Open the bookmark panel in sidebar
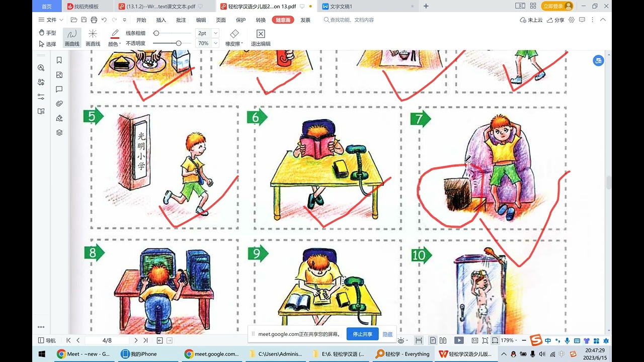This screenshot has width=644, height=362. pos(59,60)
